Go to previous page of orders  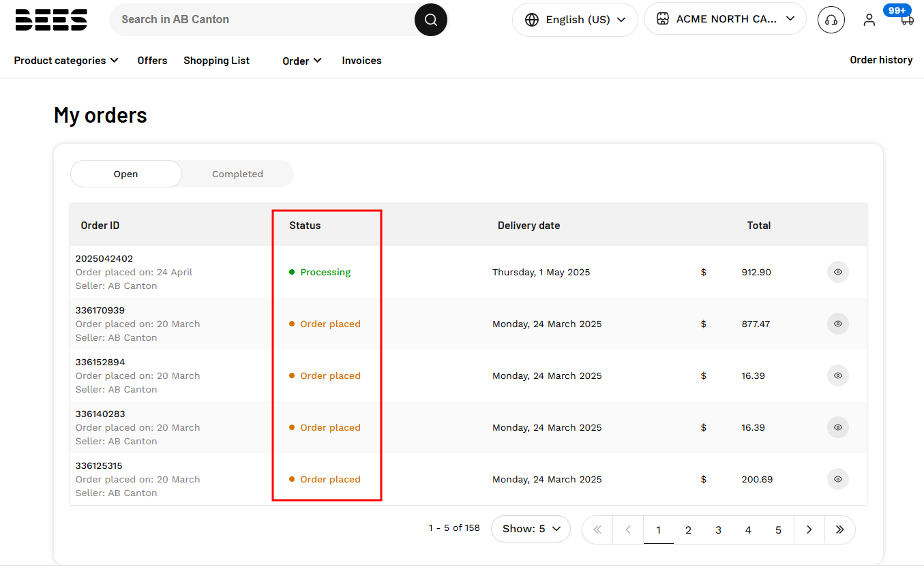[628, 530]
